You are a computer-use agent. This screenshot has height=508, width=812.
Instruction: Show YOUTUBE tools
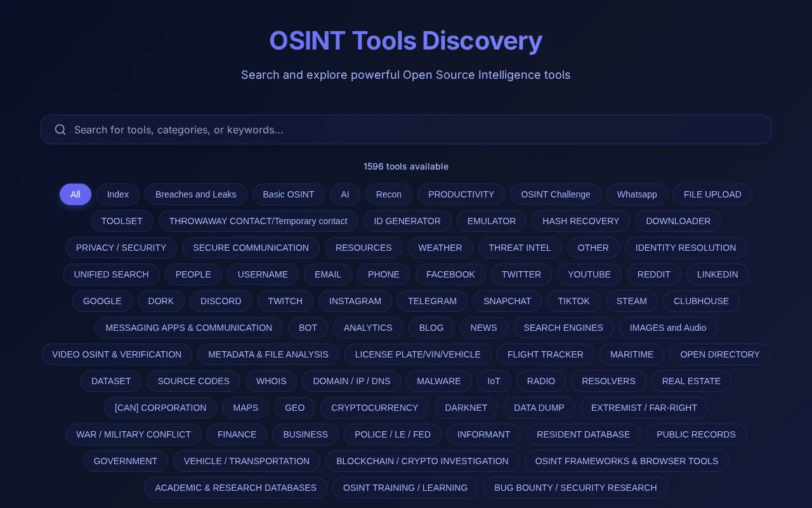pos(589,274)
